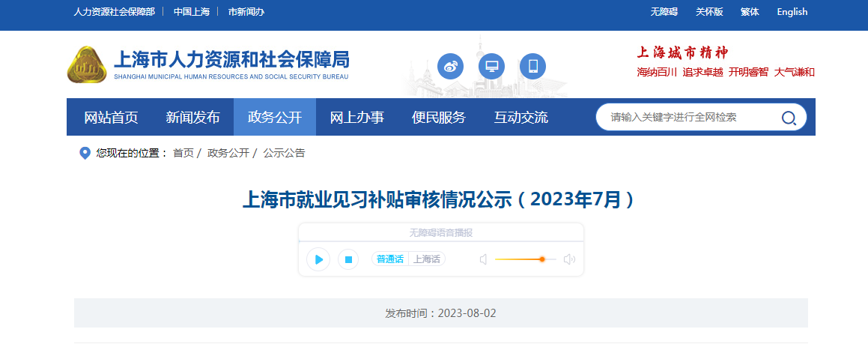Switch site language to English
The image size is (868, 344).
coord(792,12)
